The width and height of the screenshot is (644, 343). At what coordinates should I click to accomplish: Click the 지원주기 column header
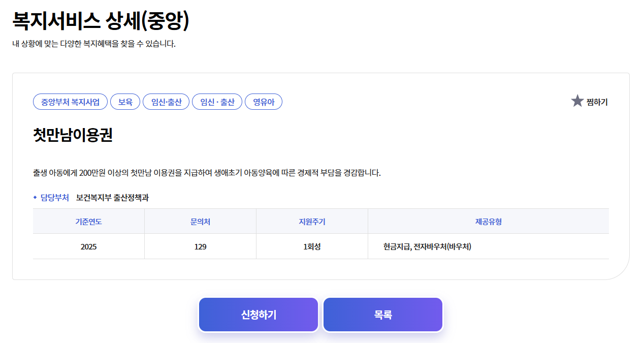click(312, 222)
